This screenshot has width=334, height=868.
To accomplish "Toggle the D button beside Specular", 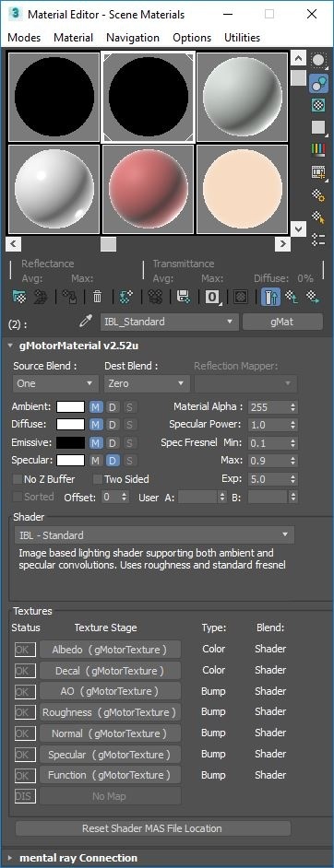I will [112, 461].
